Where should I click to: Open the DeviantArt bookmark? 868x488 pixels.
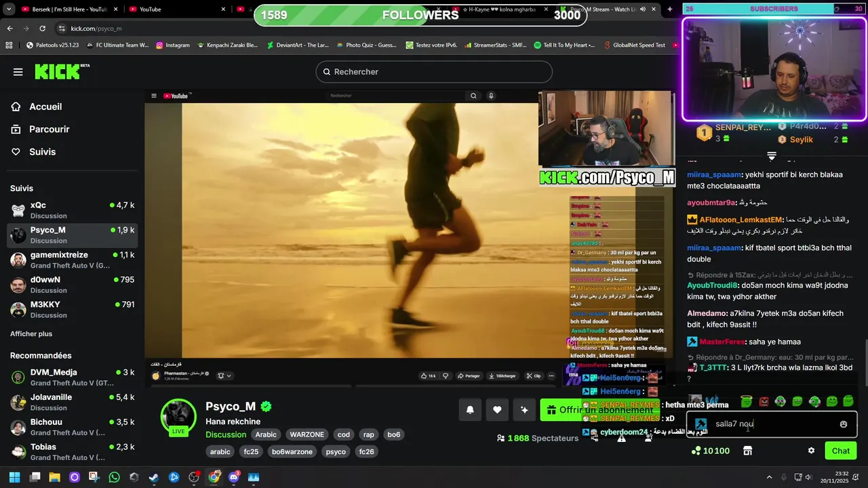(x=297, y=45)
